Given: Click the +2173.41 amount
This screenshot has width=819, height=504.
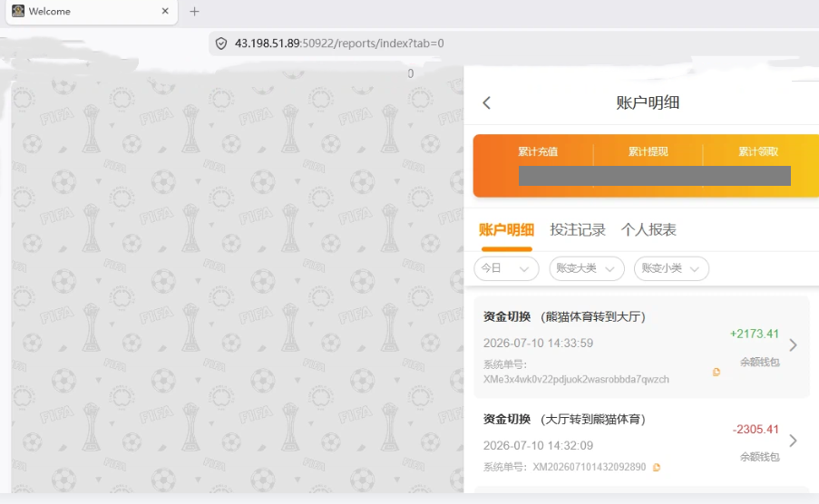Looking at the screenshot, I should pos(755,334).
